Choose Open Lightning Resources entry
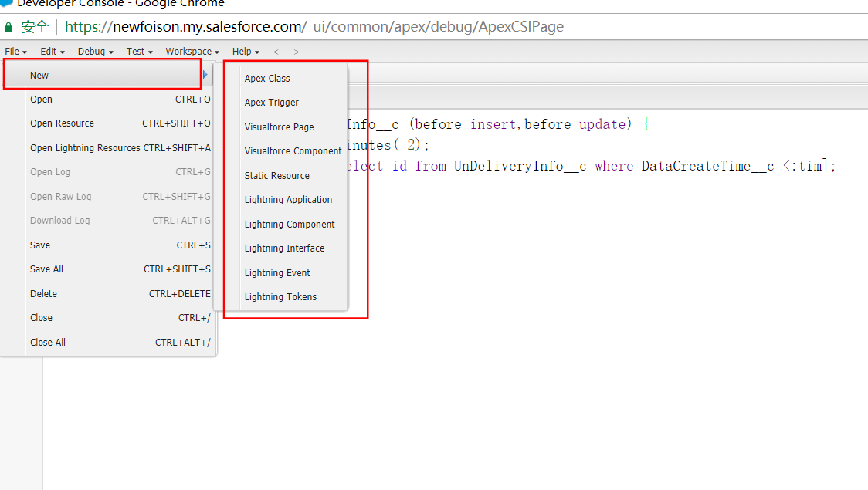This screenshot has width=868, height=490. [x=108, y=147]
